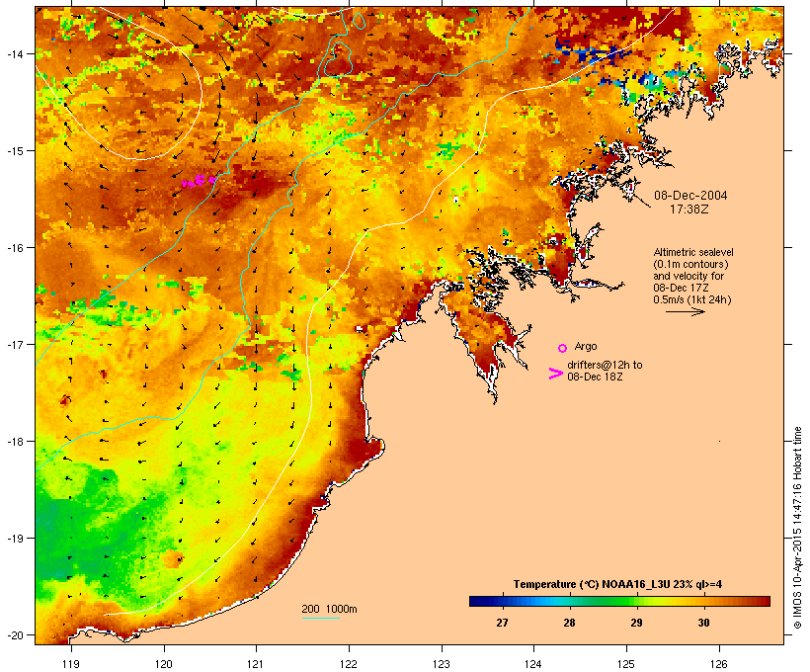Click the '(0.1m contours)' caption line
This screenshot has width=810, height=672.
point(690,264)
